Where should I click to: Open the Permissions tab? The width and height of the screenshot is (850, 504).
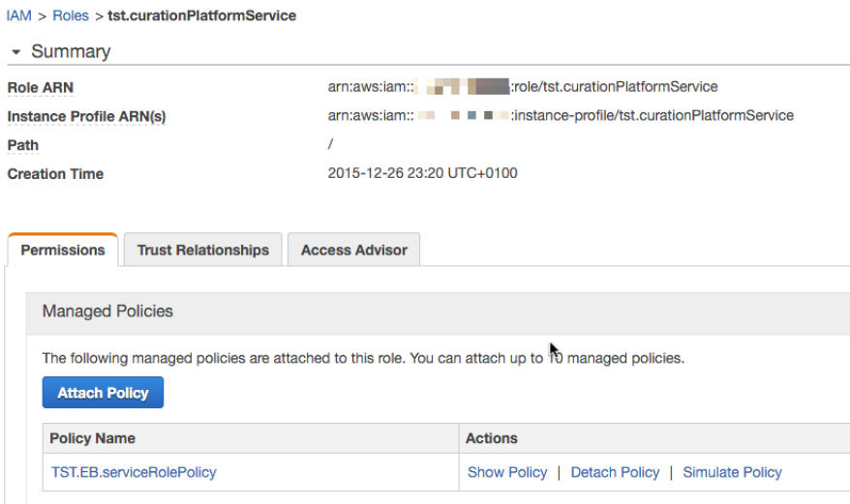(63, 250)
